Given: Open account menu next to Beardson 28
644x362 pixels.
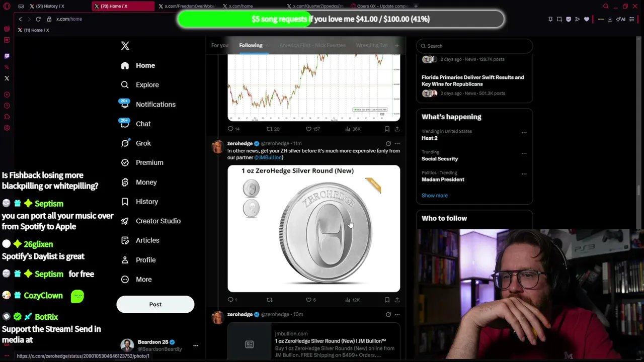Looking at the screenshot, I should (x=196, y=345).
